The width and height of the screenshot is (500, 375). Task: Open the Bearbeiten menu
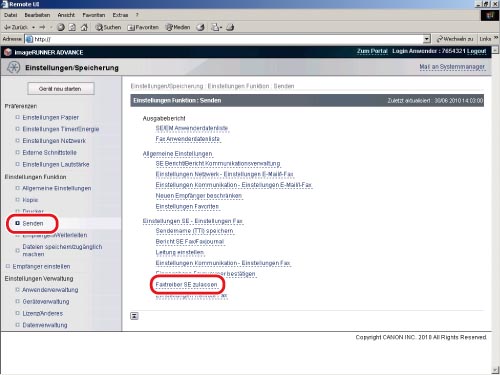click(37, 15)
